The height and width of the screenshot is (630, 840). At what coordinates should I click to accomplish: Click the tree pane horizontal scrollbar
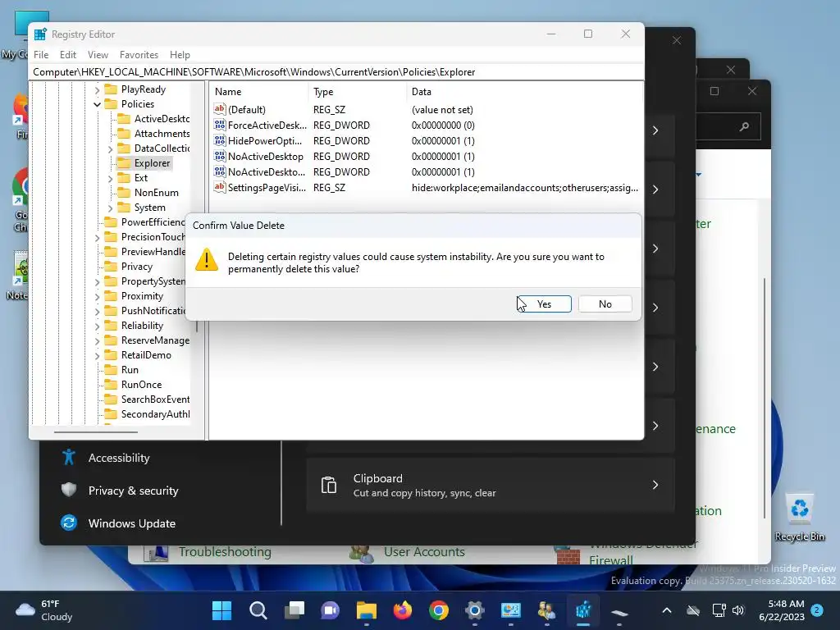(96, 431)
